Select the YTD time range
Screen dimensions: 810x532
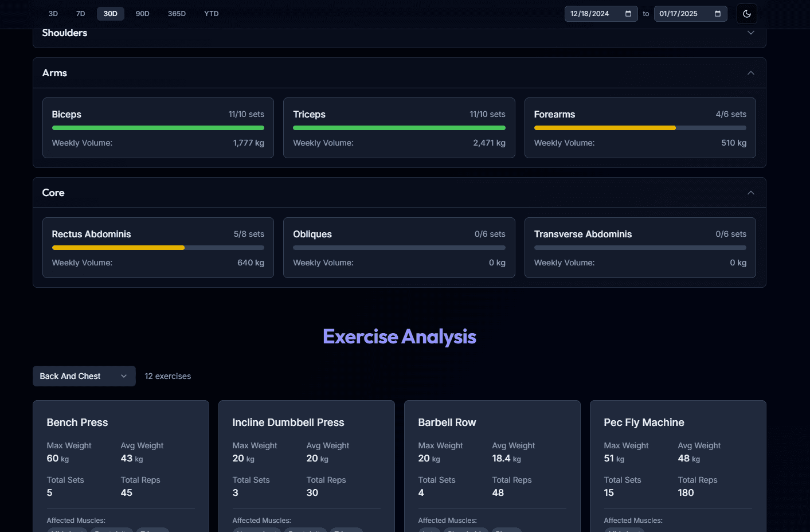(x=211, y=13)
